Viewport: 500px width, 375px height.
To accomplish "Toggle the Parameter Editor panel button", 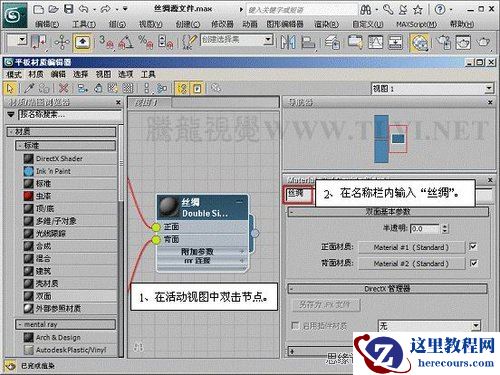I will point(197,88).
